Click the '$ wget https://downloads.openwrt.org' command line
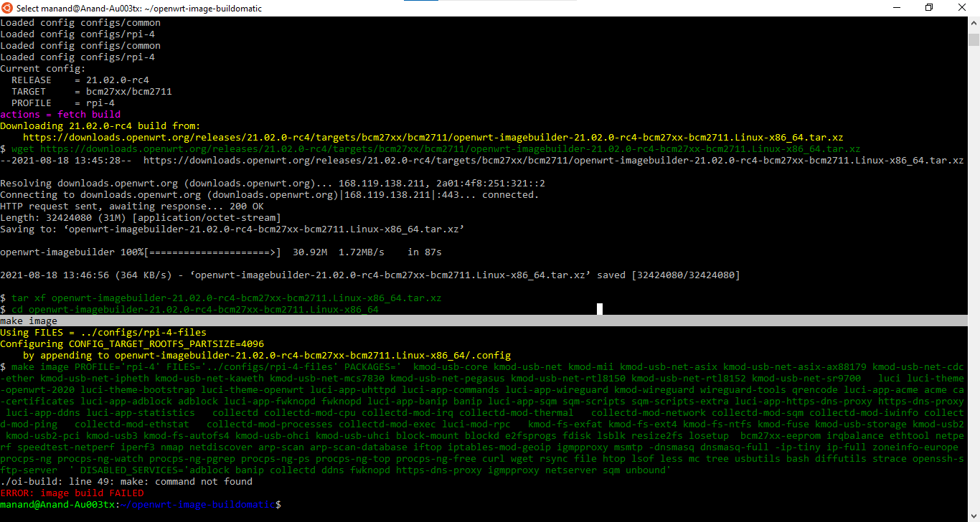The width and height of the screenshot is (980, 522). pyautogui.click(x=430, y=149)
